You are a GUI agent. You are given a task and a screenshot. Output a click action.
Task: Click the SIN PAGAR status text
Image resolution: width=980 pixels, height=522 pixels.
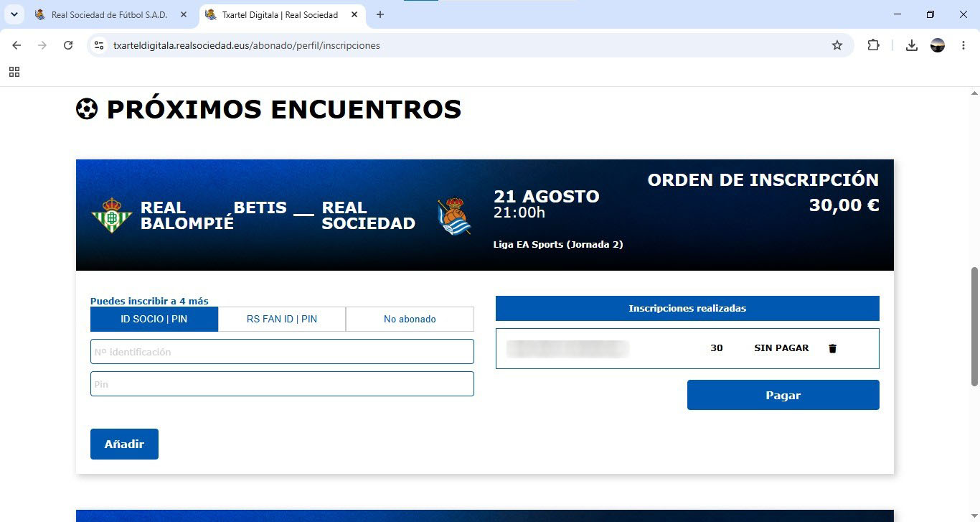(x=781, y=348)
